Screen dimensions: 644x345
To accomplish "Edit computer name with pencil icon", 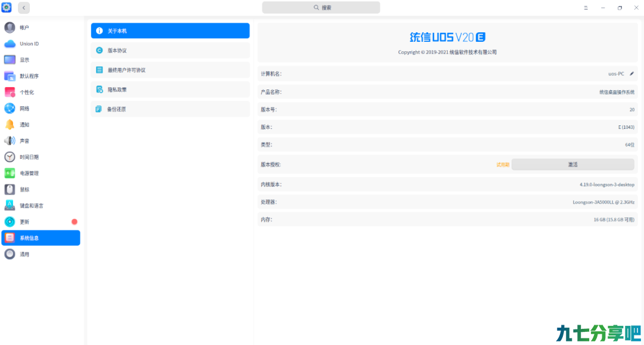I will (631, 73).
